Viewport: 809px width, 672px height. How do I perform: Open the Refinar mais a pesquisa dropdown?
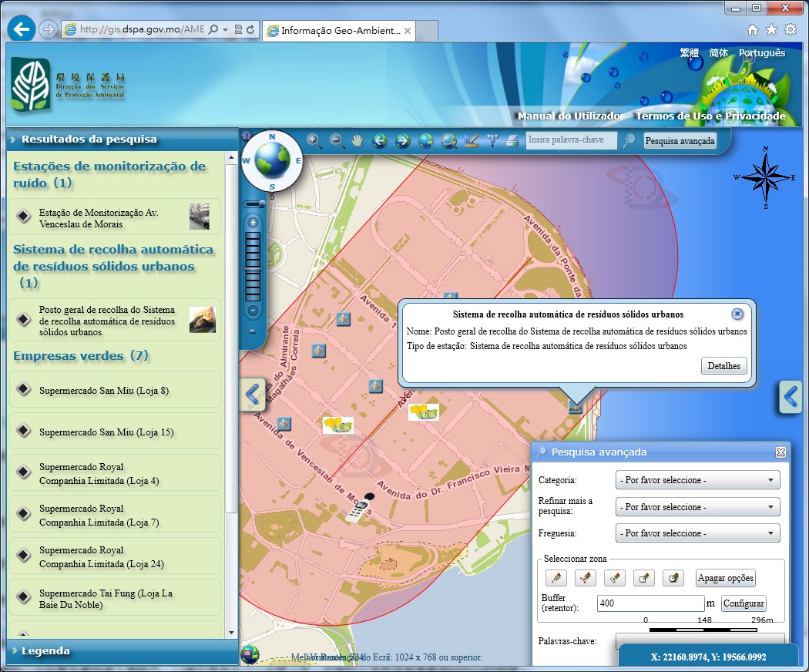[697, 507]
